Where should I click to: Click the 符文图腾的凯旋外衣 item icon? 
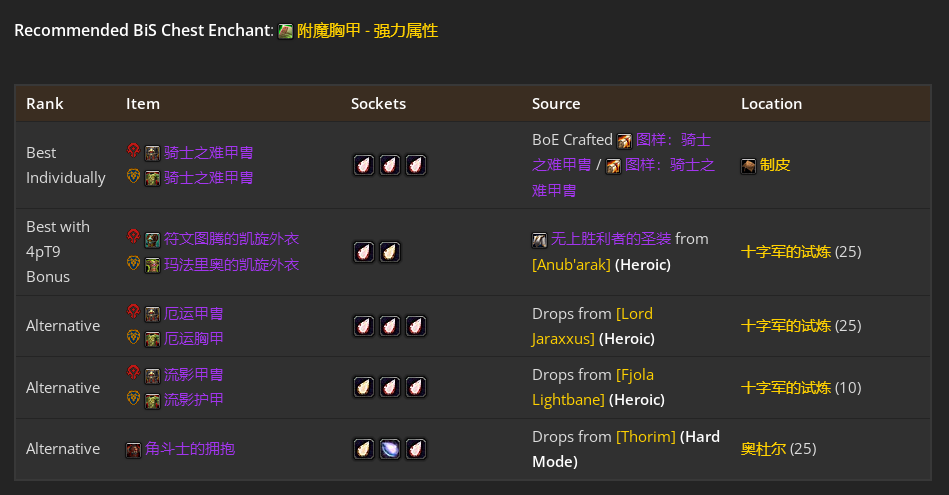click(153, 240)
